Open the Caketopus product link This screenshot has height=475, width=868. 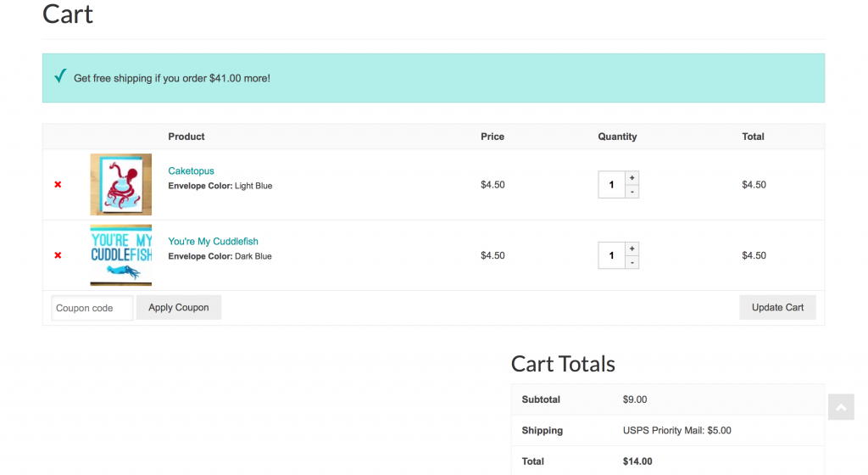click(x=191, y=171)
